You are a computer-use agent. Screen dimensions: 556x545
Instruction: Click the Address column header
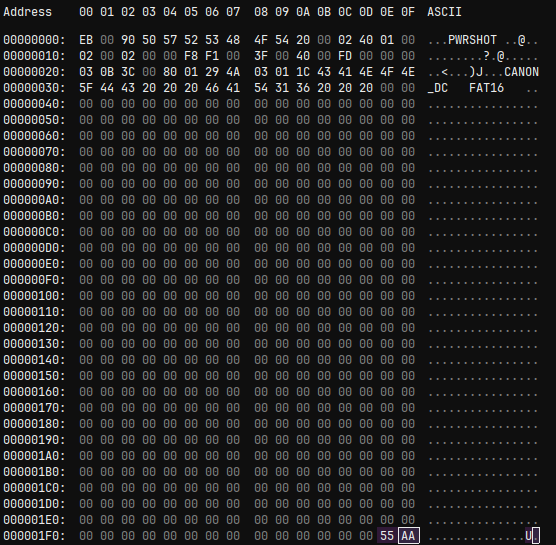coord(28,12)
